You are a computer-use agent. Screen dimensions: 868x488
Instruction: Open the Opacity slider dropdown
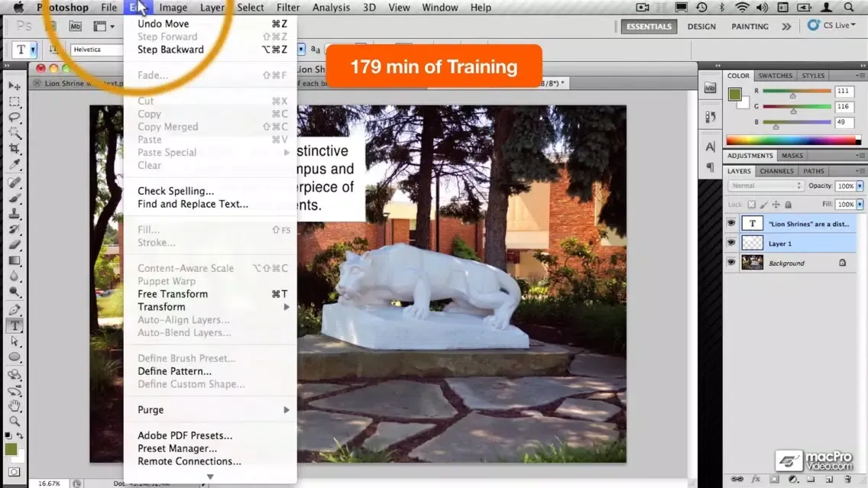[x=860, y=186]
